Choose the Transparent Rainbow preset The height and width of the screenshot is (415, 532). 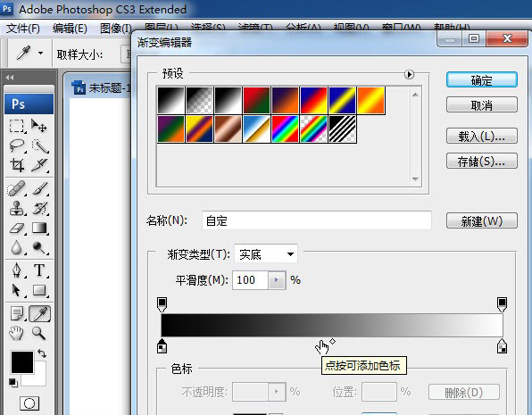[313, 129]
